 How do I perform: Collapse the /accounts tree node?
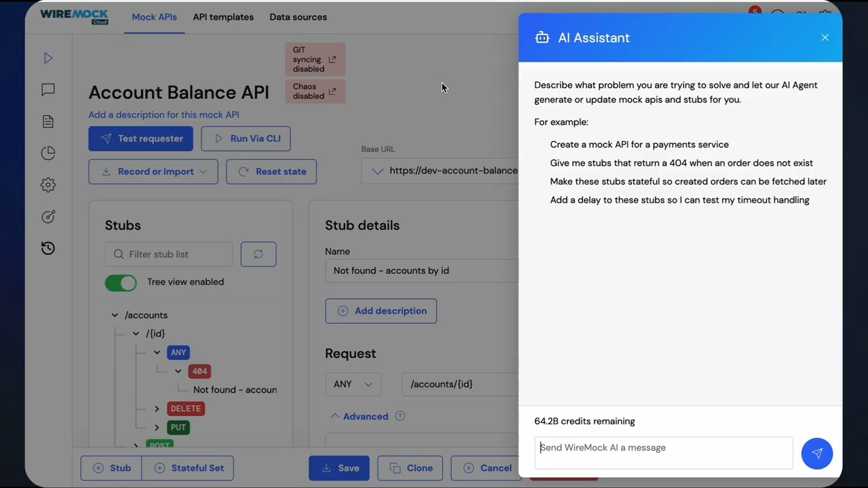click(115, 315)
